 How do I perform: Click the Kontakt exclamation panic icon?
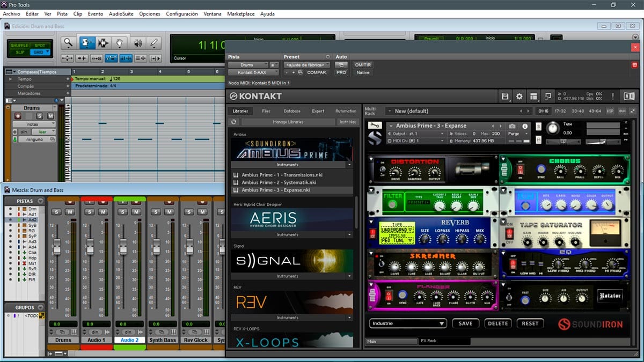[x=613, y=97]
